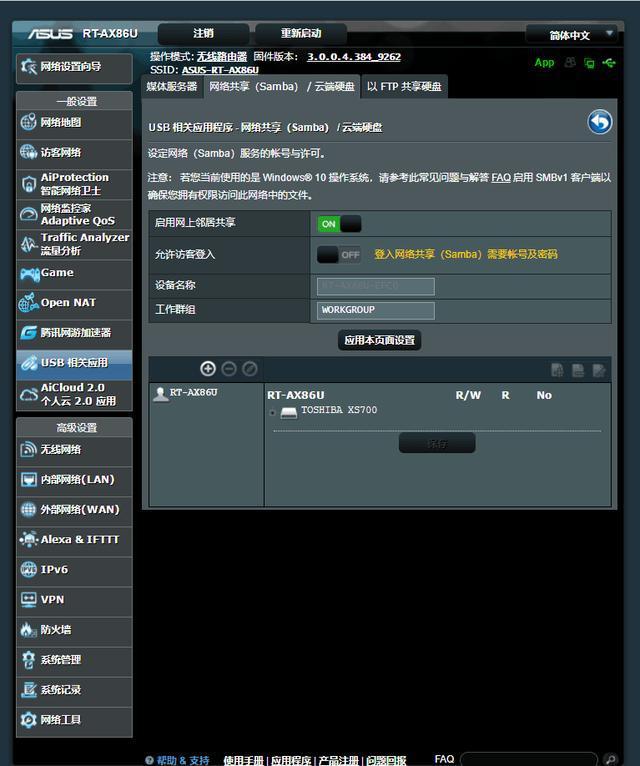
Task: Click the USB status icon in header
Action: pyautogui.click(x=609, y=63)
